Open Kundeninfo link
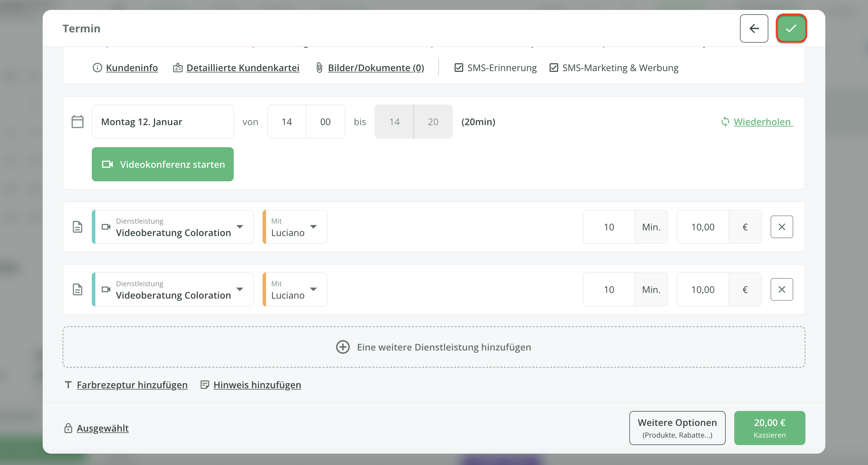This screenshot has height=465, width=868. click(x=132, y=68)
